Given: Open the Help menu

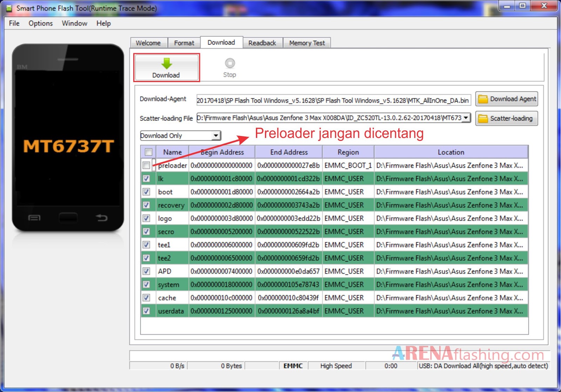Looking at the screenshot, I should click(103, 23).
